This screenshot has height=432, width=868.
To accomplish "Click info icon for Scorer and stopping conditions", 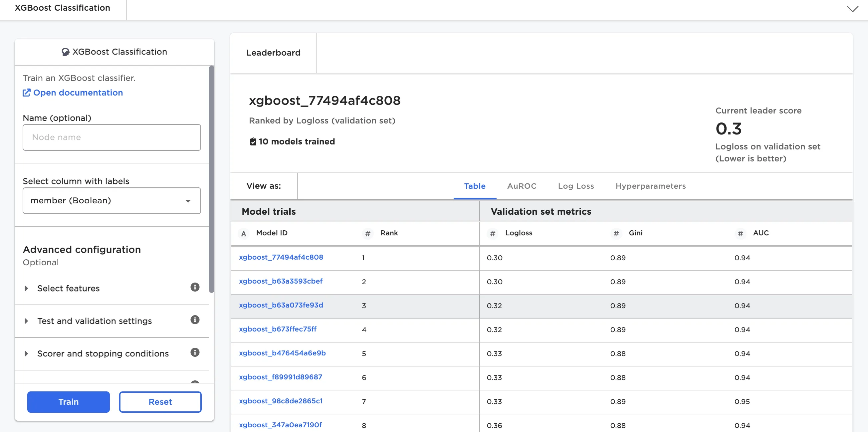I will point(195,352).
